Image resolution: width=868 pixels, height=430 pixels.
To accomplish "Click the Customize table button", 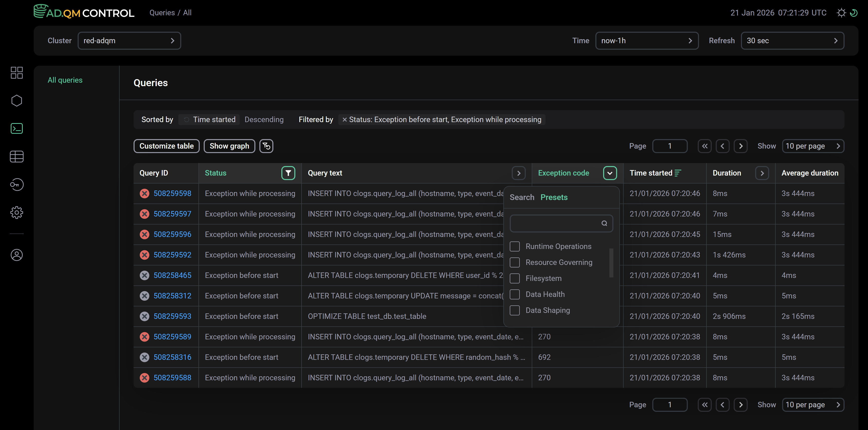I will point(167,146).
